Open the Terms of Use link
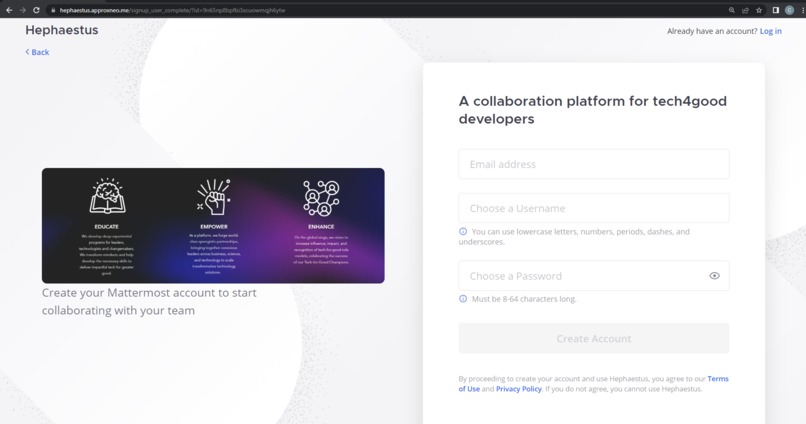The image size is (806, 424). point(718,379)
